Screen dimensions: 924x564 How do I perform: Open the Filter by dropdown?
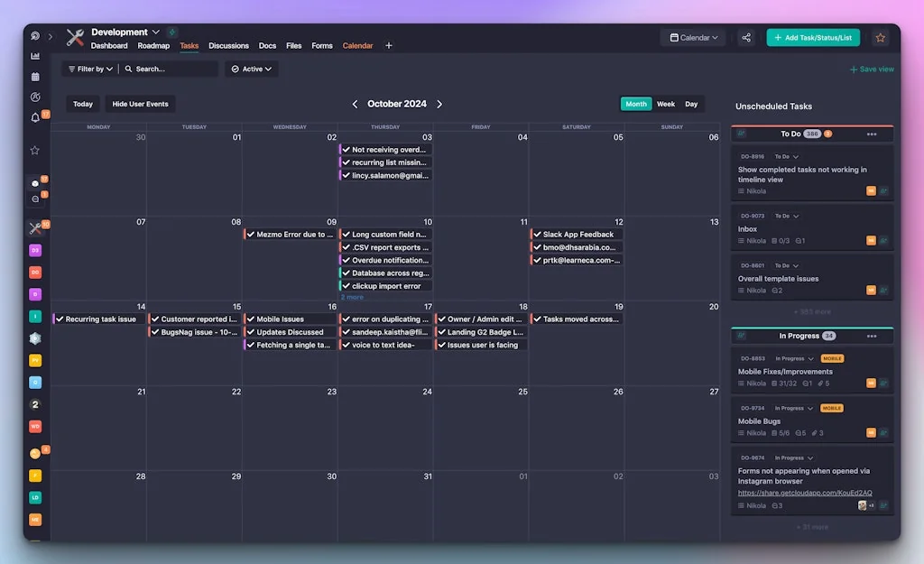(x=88, y=69)
